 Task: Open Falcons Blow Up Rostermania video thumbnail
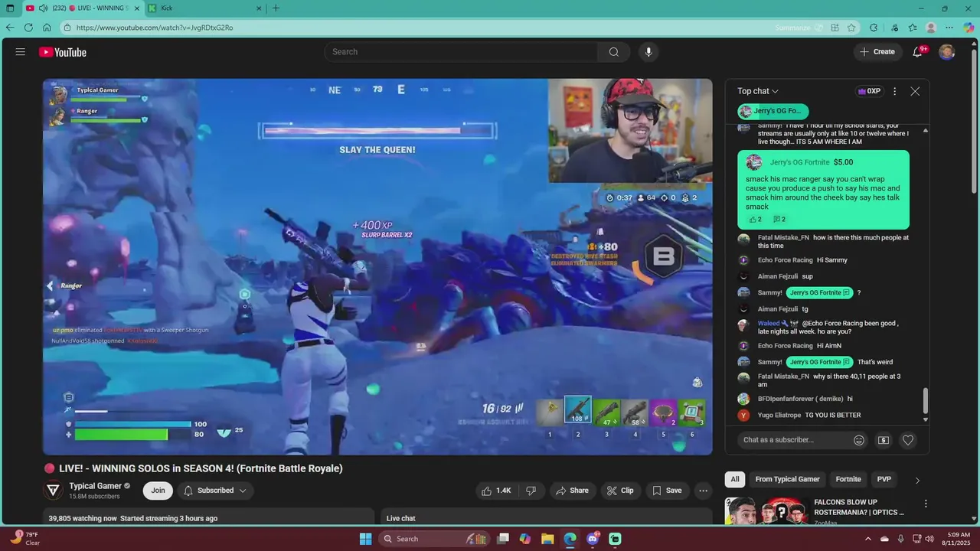(x=767, y=511)
